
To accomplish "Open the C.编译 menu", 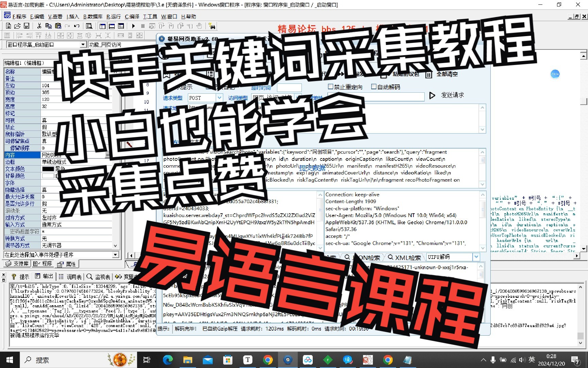I will pos(132,16).
